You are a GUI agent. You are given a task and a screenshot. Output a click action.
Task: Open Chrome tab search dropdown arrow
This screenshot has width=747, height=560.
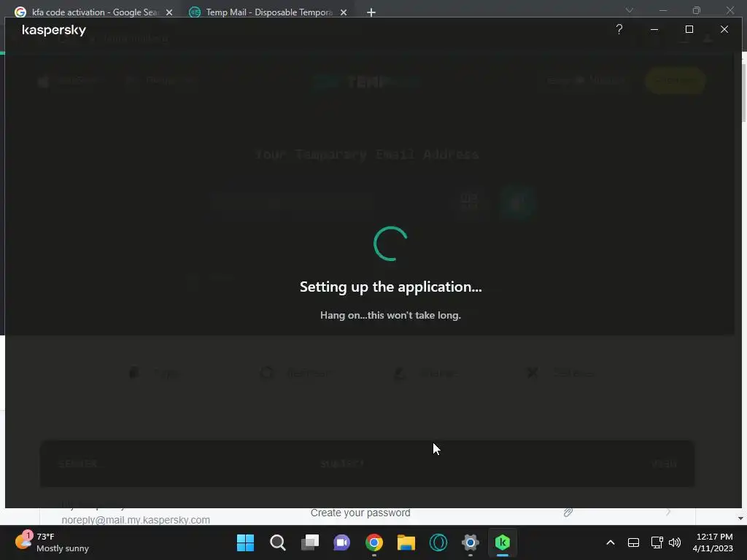pos(630,10)
